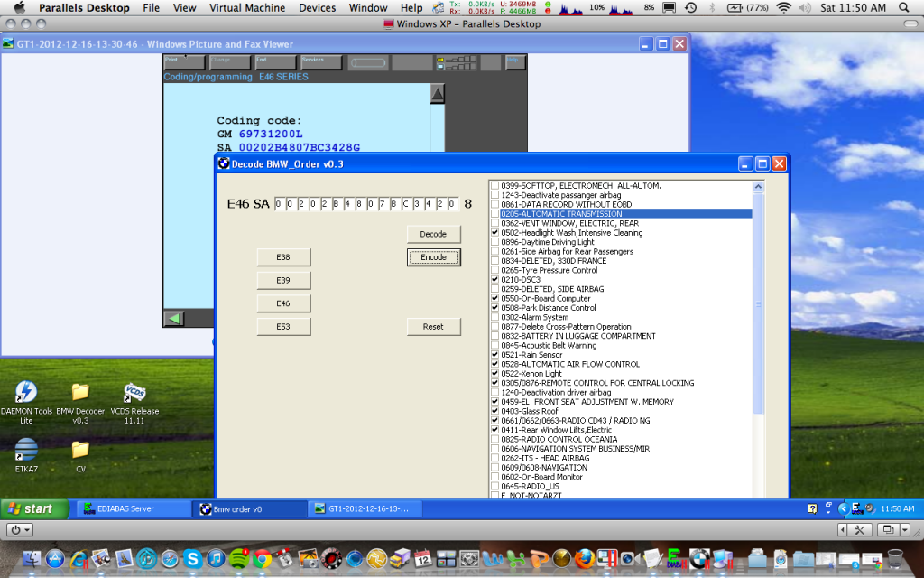Open the File menu

pyautogui.click(x=151, y=7)
